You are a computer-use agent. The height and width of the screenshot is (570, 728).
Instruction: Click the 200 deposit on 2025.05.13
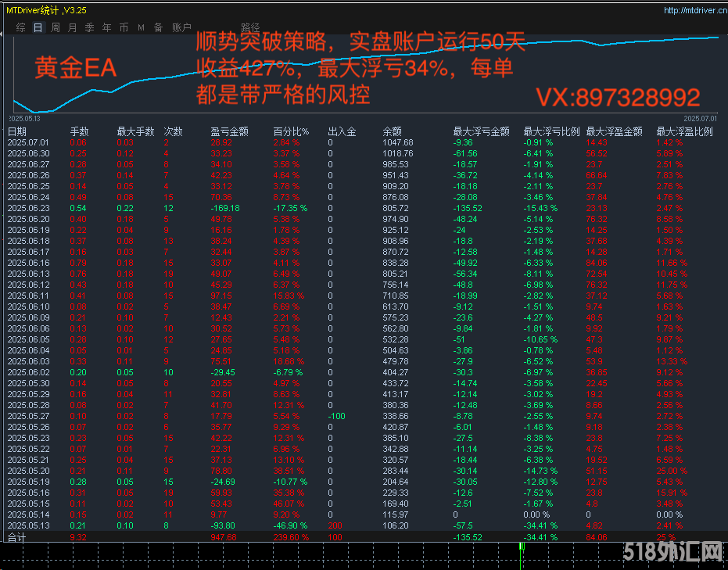pos(335,526)
